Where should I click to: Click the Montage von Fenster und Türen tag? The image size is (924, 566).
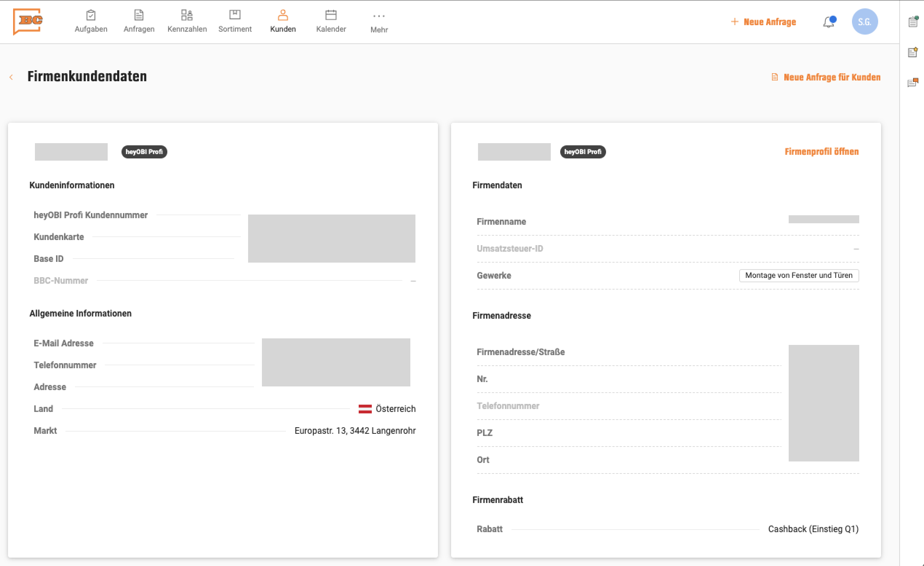tap(799, 275)
